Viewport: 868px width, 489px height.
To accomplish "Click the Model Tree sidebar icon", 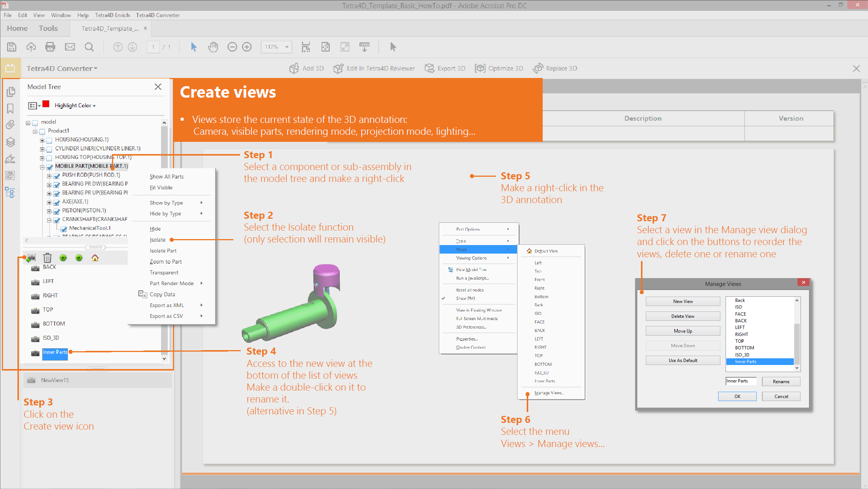I will coord(10,192).
